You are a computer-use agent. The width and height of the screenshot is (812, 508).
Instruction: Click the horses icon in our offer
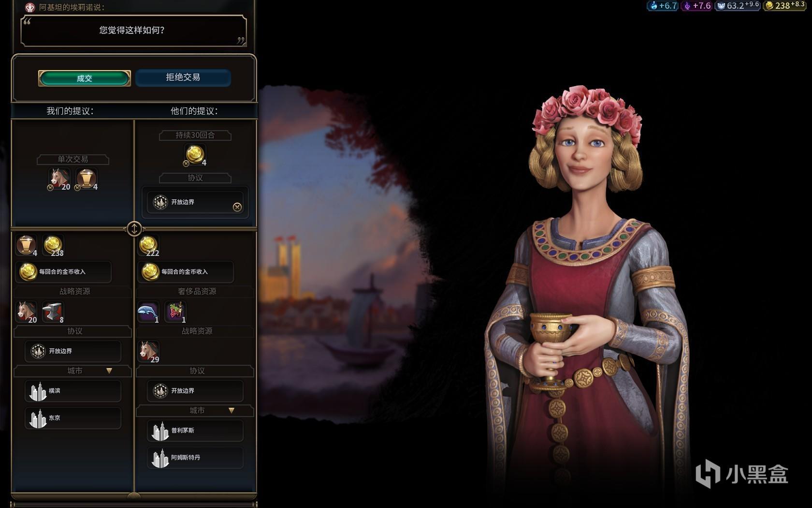[x=58, y=179]
